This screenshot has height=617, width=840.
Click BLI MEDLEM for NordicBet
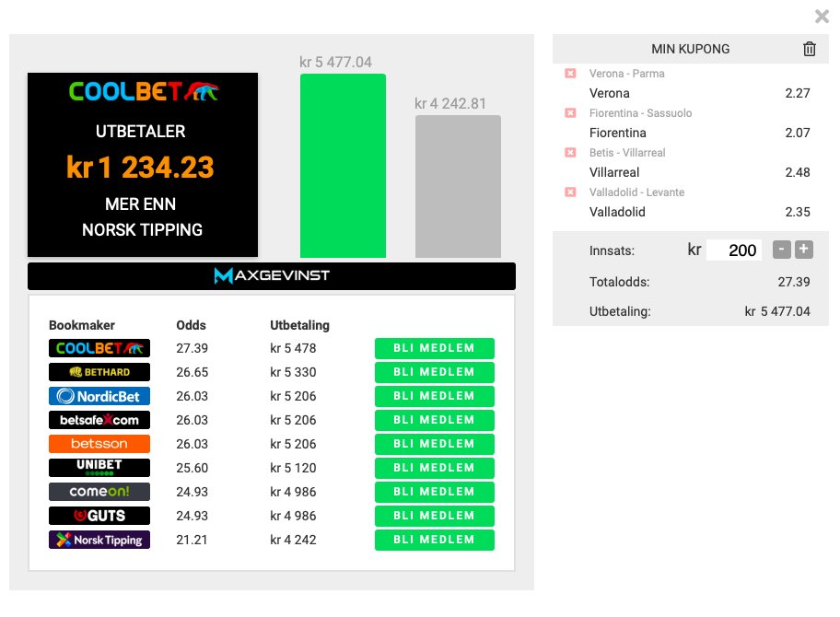[435, 396]
